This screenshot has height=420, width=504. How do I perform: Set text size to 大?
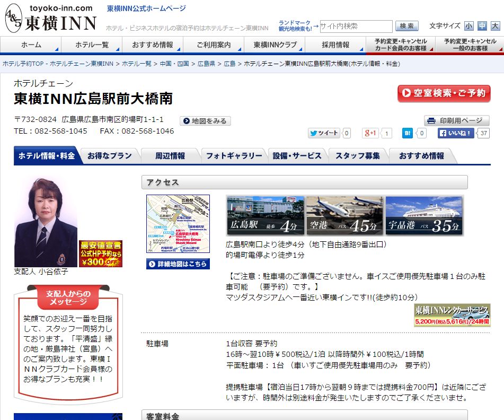pos(495,26)
